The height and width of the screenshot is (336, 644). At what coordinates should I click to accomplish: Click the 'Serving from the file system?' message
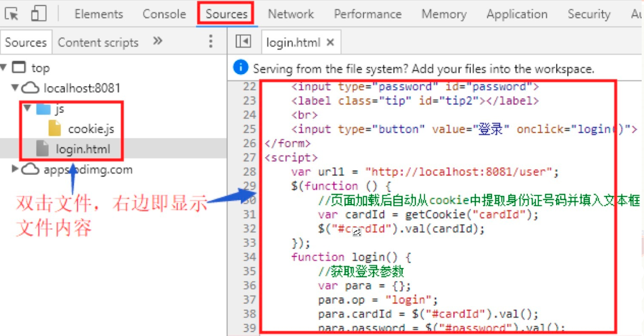point(424,69)
